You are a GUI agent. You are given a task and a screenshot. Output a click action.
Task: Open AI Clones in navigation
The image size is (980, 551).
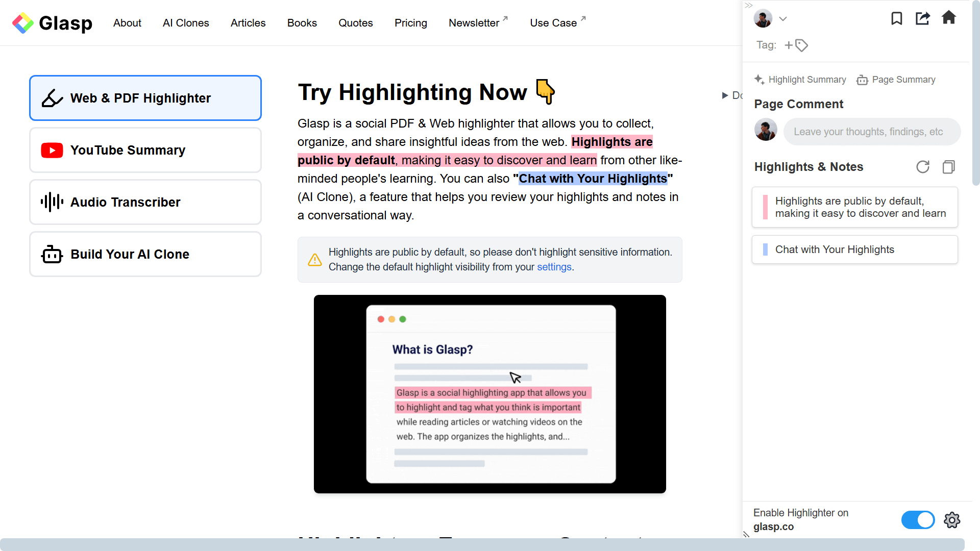pos(186,23)
